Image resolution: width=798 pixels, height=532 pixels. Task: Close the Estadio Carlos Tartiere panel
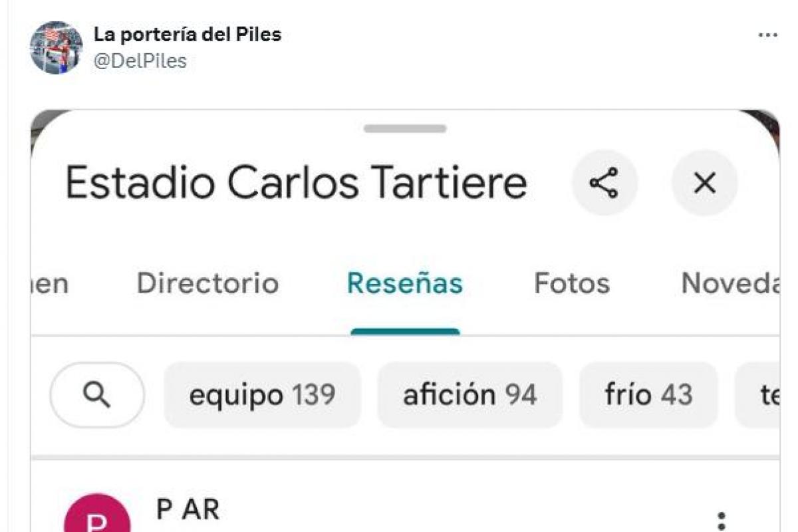(704, 183)
